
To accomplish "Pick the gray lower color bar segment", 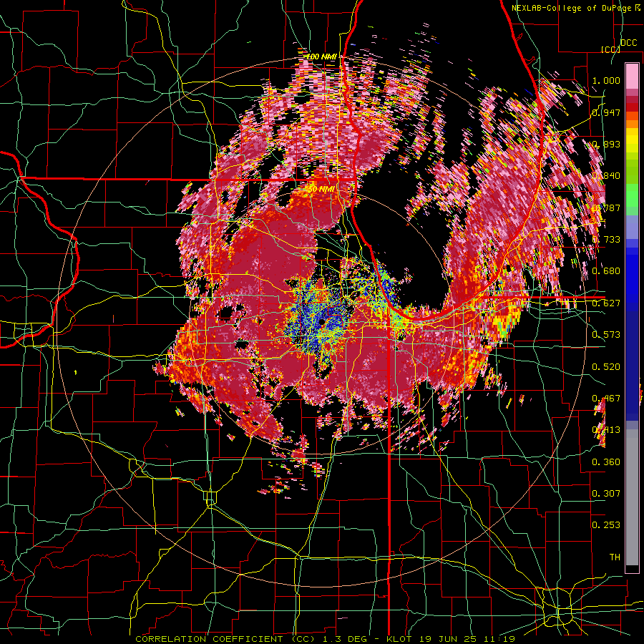I will [x=632, y=501].
